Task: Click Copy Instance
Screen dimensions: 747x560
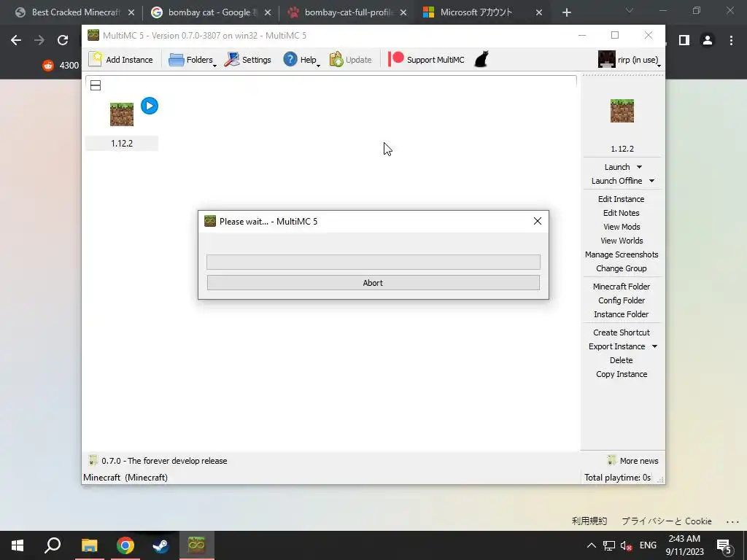Action: [x=622, y=374]
